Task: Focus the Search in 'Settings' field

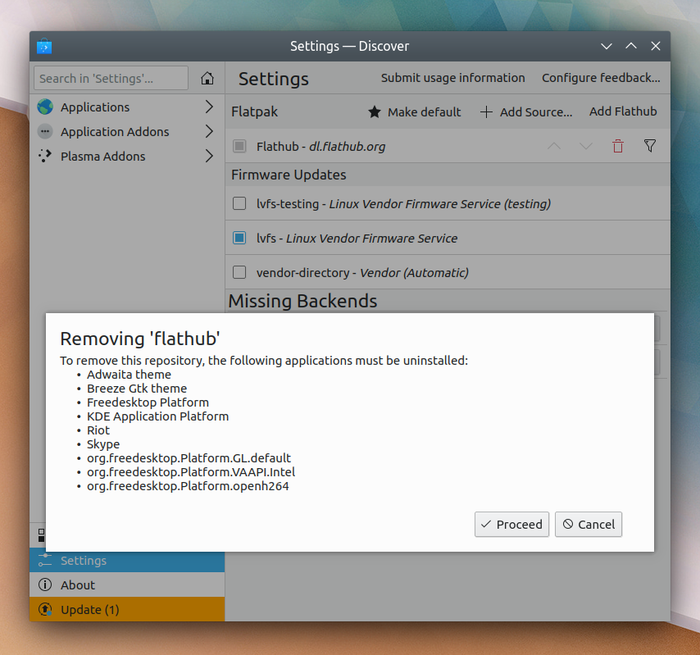Action: (x=111, y=79)
